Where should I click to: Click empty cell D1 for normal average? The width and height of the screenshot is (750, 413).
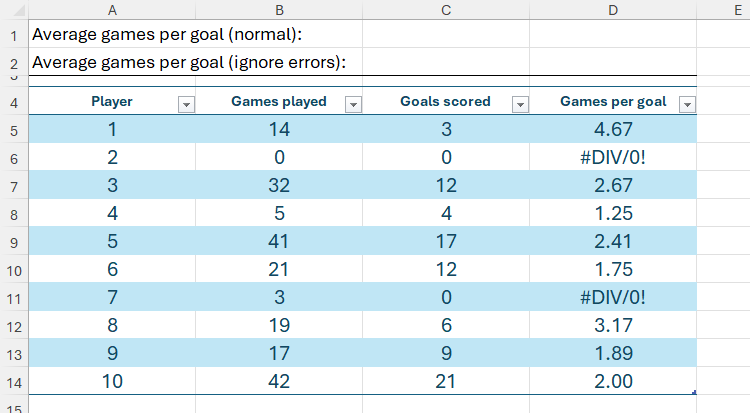point(613,35)
